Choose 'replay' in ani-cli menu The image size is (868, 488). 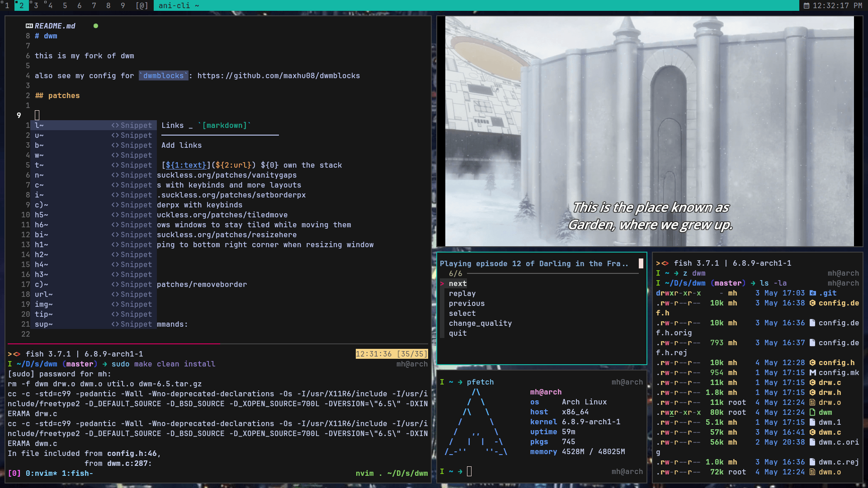coord(462,293)
